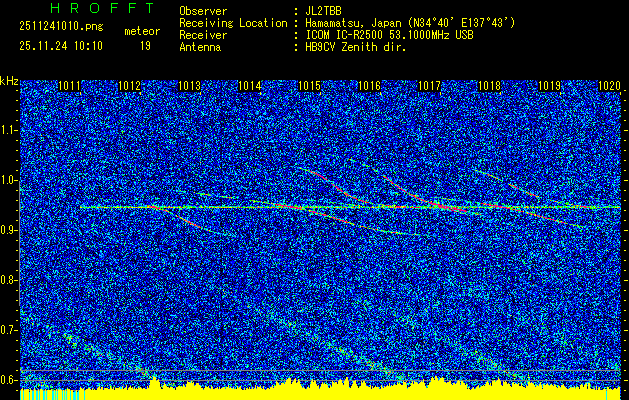Click the date stamp 25.11.24 10:10
629x400 pixels.
(59, 46)
